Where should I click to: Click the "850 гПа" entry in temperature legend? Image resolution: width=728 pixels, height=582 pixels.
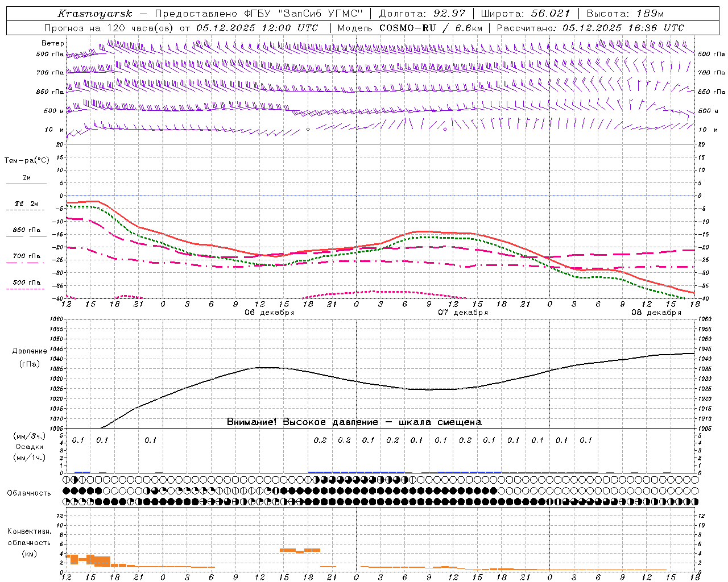pyautogui.click(x=27, y=230)
